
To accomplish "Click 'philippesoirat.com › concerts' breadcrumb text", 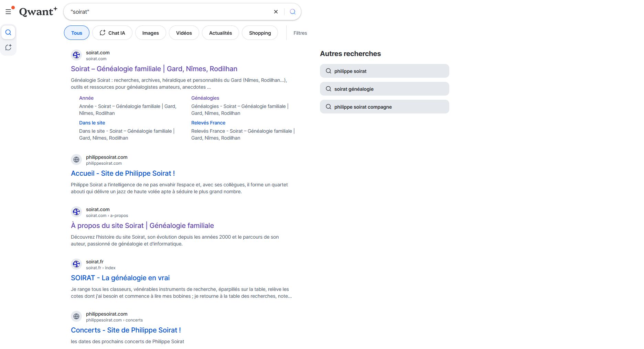I will click(x=114, y=320).
